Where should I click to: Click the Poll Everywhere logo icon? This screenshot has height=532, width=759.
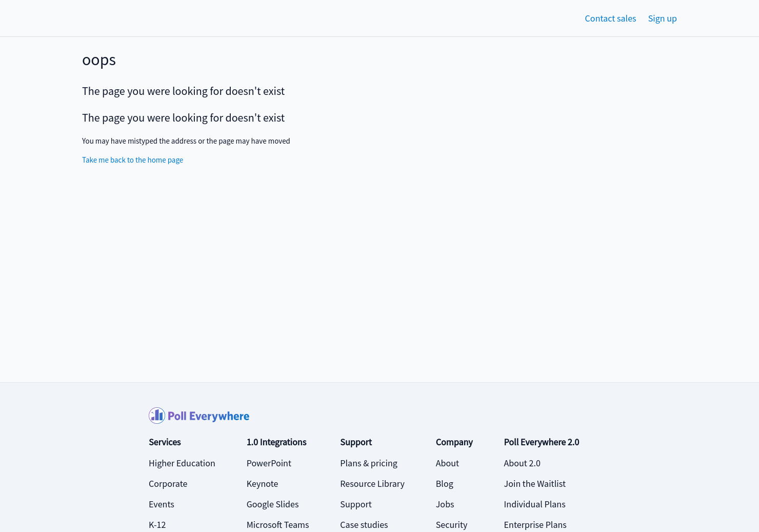(157, 416)
